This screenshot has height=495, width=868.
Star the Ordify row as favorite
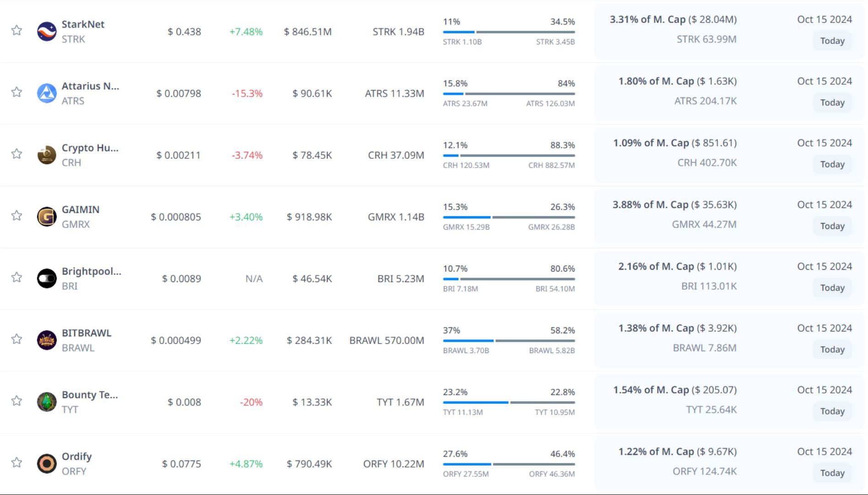point(17,462)
